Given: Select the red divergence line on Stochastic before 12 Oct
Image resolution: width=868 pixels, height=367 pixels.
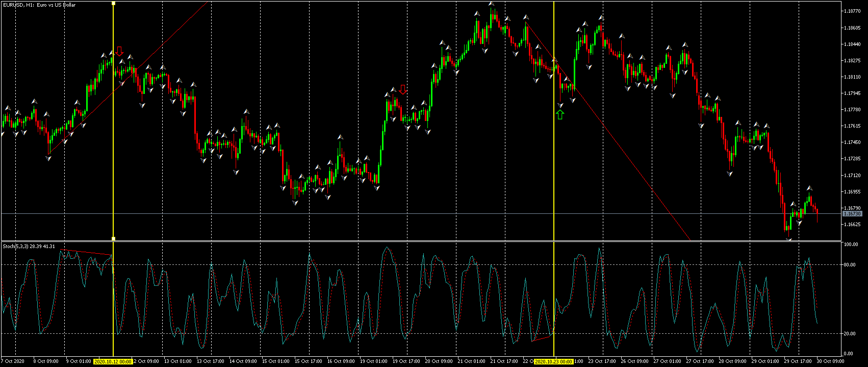Looking at the screenshot, I should pos(86,252).
